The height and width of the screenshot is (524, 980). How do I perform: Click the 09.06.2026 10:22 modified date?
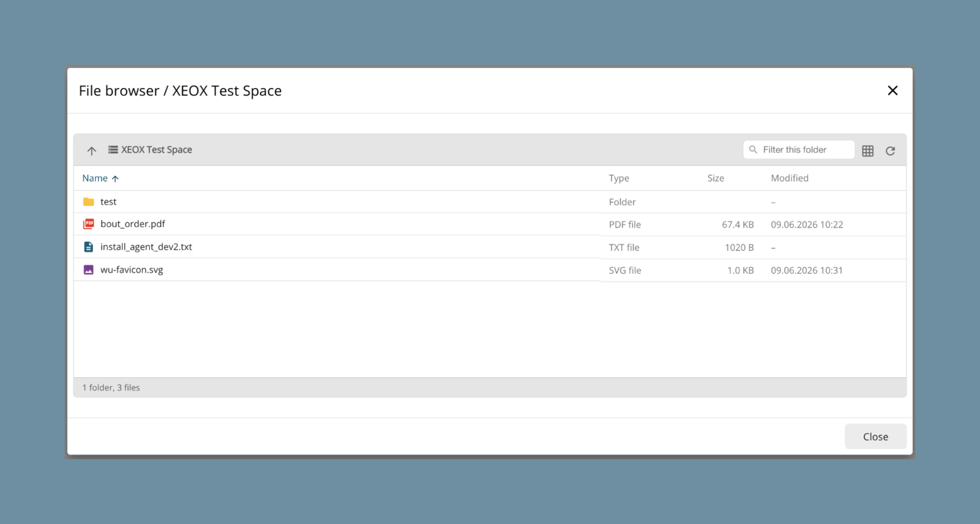click(x=807, y=224)
